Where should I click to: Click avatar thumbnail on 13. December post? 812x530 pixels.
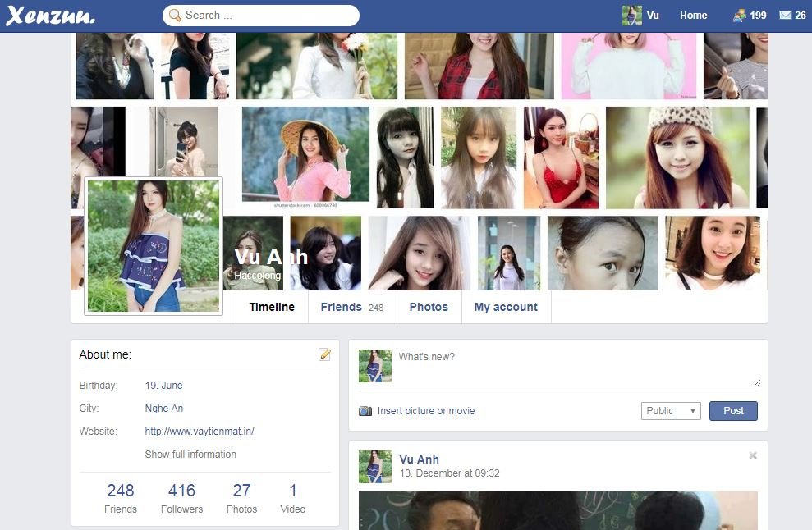tap(375, 467)
